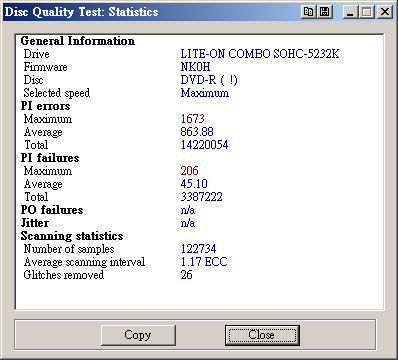Click the copy-to-clipboard icon in title bar
The width and height of the screenshot is (398, 360).
tap(309, 12)
